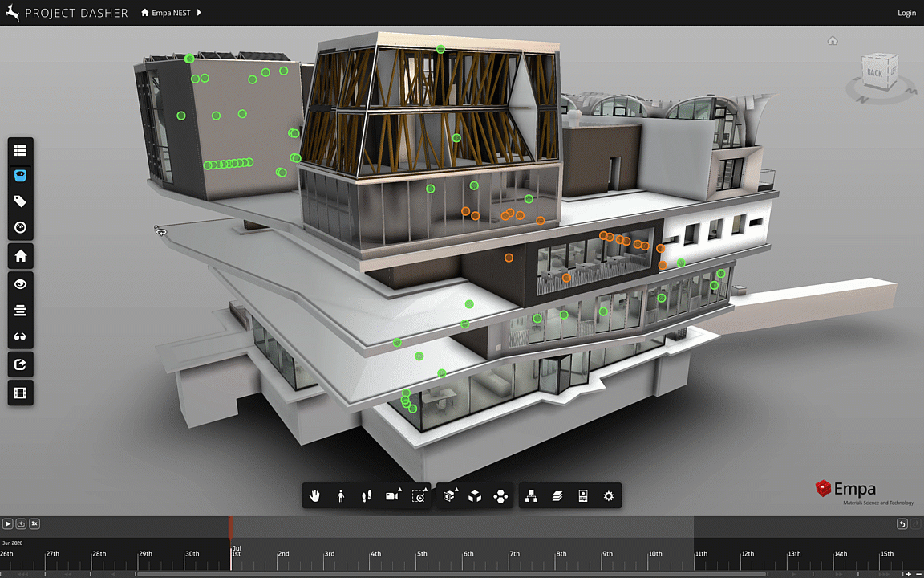Open the filmstrip media icon

coord(21,393)
